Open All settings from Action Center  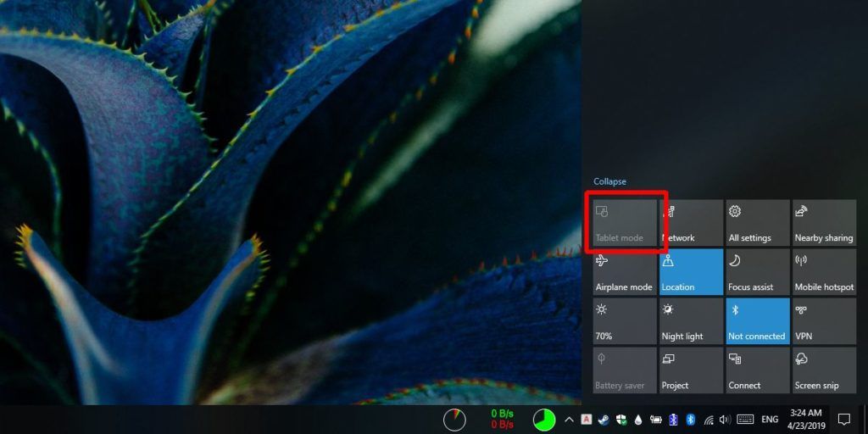[x=757, y=223]
